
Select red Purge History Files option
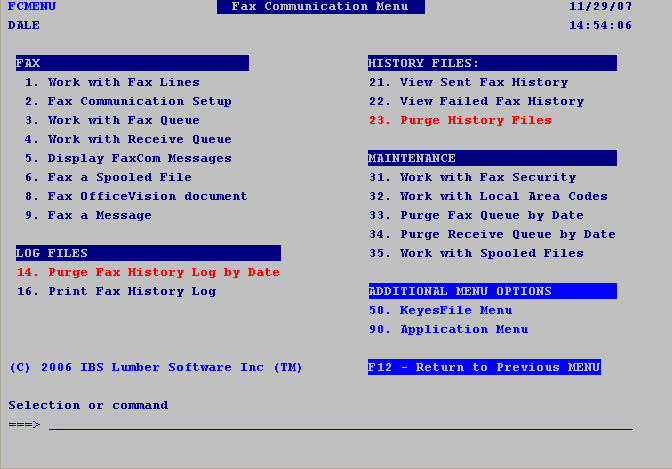coord(461,120)
